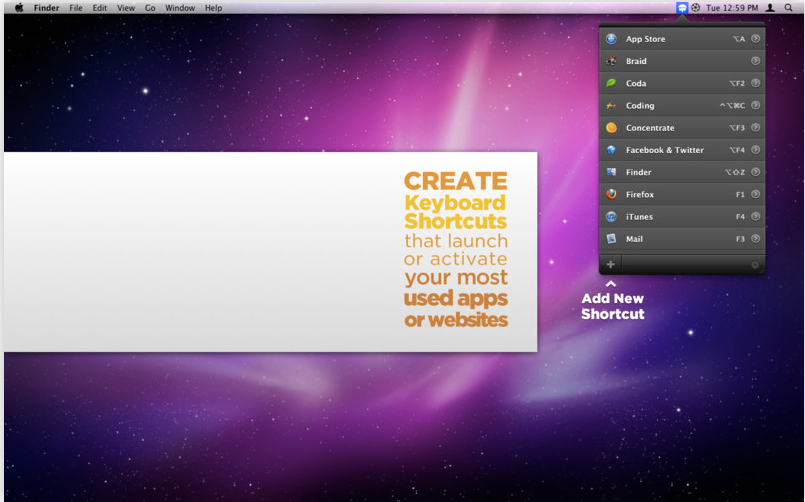
Task: Open details arrow for Finder row
Action: click(x=755, y=171)
